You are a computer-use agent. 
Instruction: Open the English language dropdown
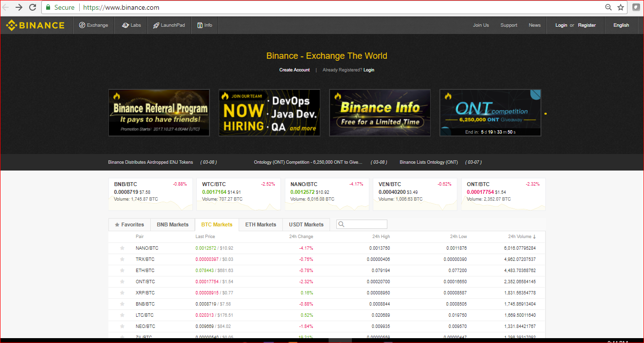pyautogui.click(x=621, y=25)
